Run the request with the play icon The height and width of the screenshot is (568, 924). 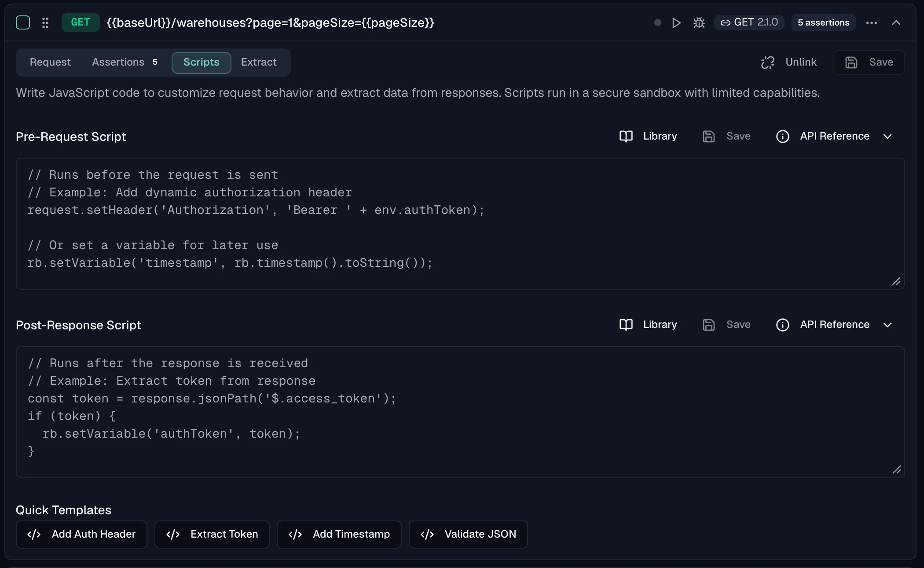click(x=677, y=22)
